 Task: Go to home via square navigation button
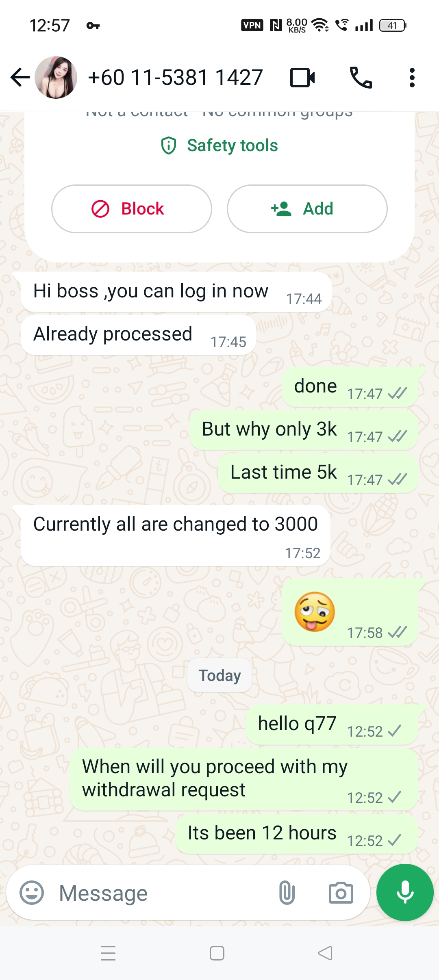point(217,953)
